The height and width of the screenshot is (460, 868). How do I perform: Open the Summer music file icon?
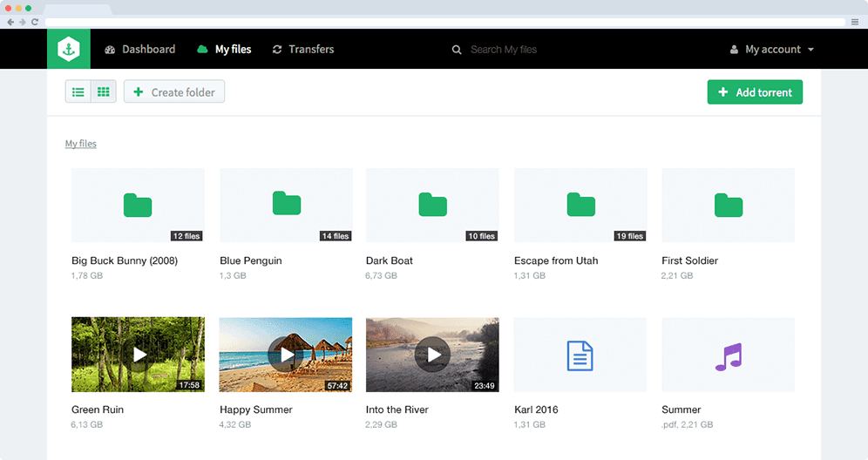pos(728,355)
